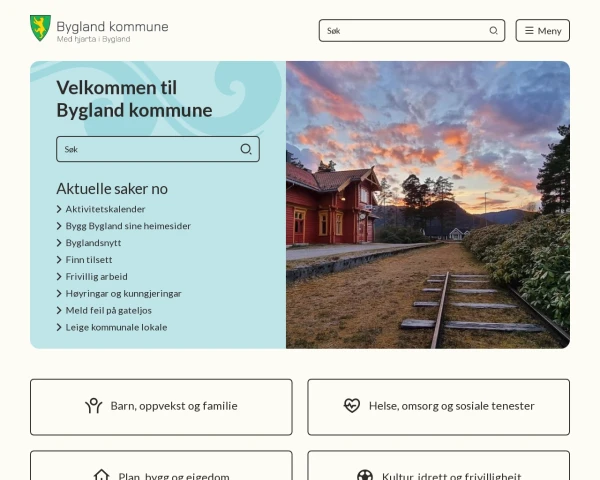
Task: Click the chevron next to Finn tilsett
Action: pos(59,260)
